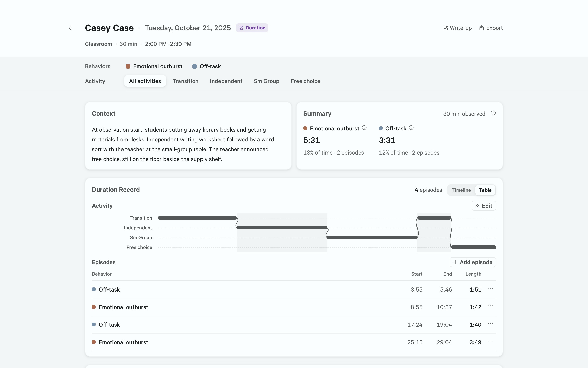Click the Independent activity segment bar
This screenshot has width=588, height=368.
(x=282, y=228)
